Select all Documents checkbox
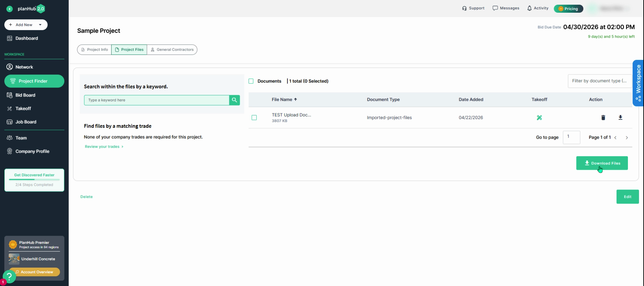 tap(251, 81)
